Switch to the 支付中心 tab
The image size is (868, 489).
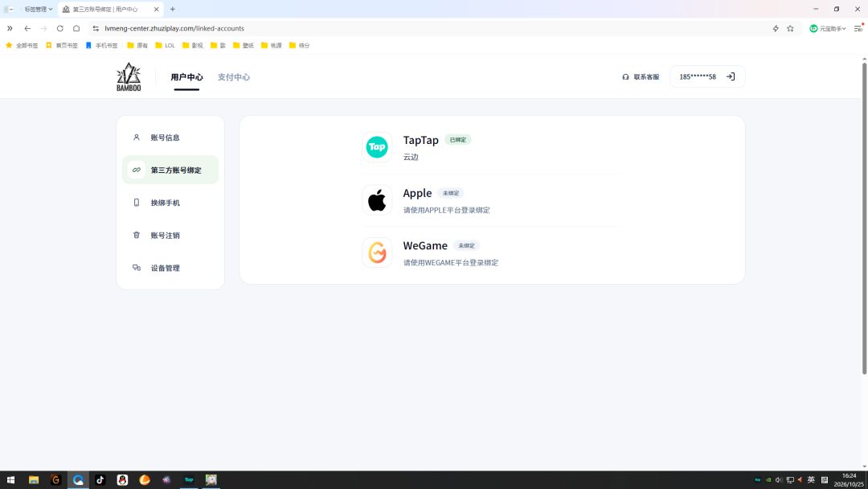[x=234, y=77]
